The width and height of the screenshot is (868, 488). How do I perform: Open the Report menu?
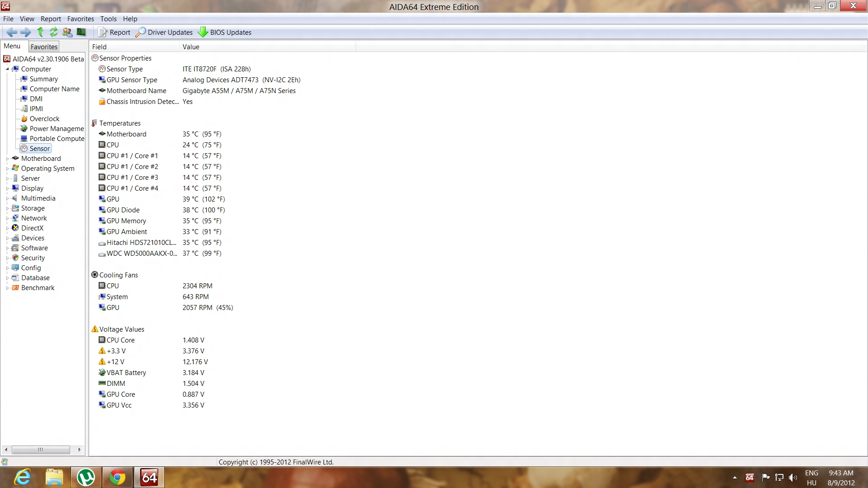pos(51,19)
